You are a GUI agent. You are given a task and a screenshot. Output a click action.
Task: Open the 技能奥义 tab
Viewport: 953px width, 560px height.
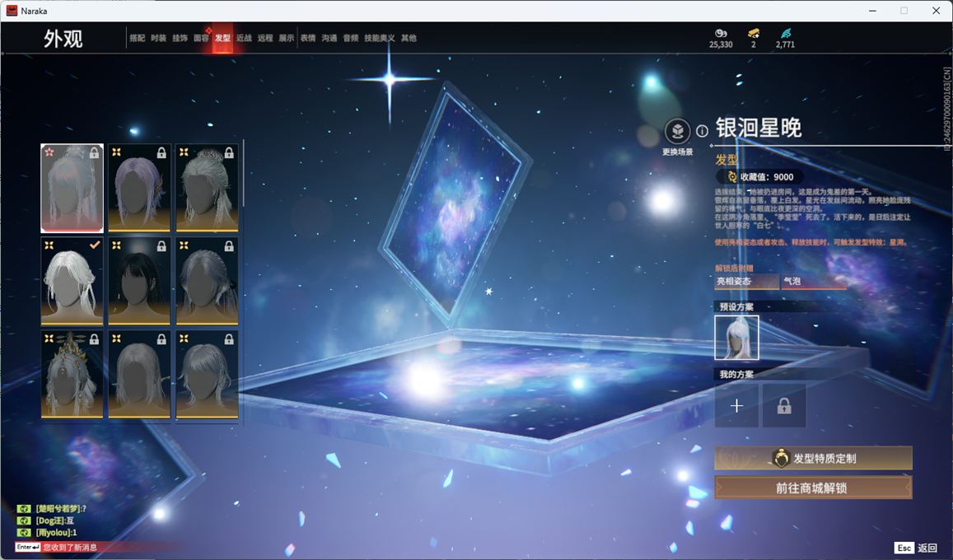(x=379, y=38)
